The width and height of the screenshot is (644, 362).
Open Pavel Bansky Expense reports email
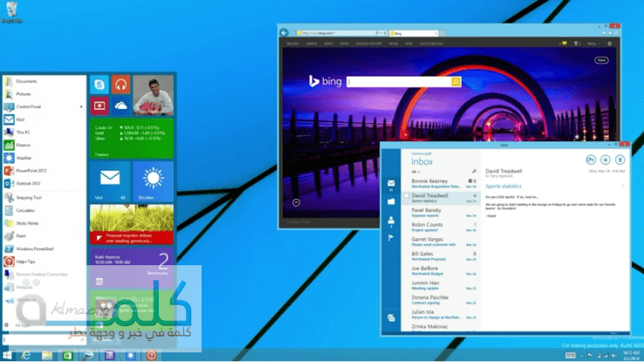pos(441,213)
